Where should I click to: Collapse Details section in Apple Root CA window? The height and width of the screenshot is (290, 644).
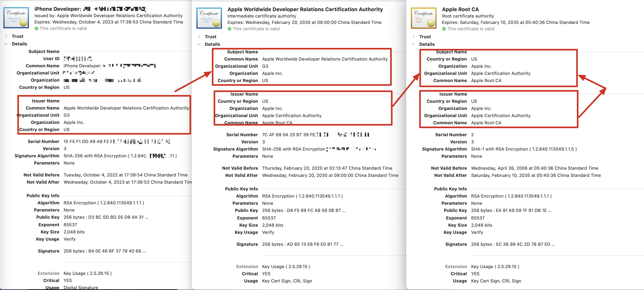pos(413,44)
